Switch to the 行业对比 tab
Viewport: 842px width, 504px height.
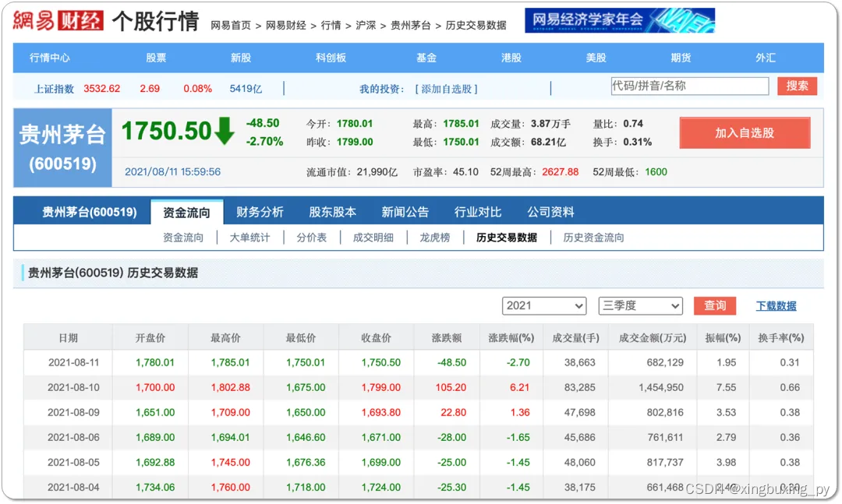pos(477,212)
